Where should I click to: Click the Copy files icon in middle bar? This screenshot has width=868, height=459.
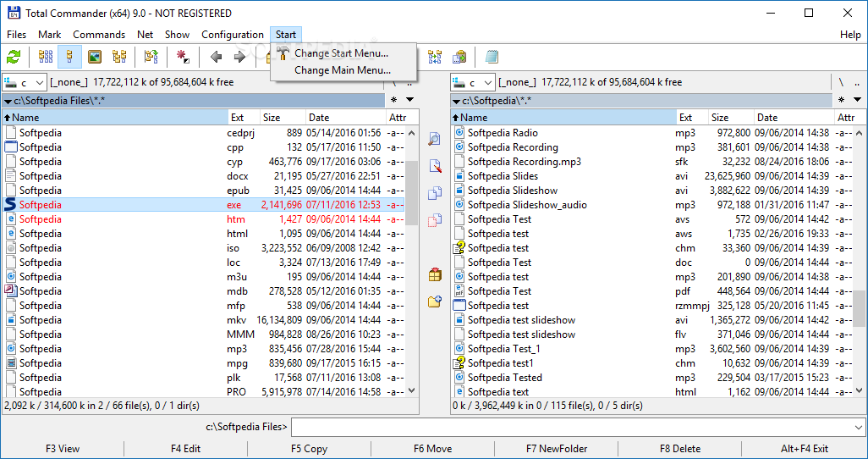[x=435, y=193]
